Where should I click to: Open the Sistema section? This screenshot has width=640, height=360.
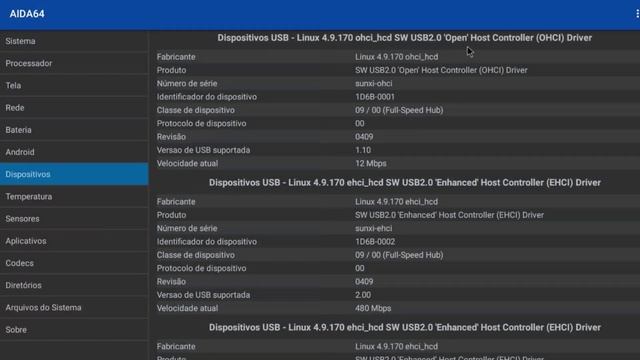[x=74, y=41]
